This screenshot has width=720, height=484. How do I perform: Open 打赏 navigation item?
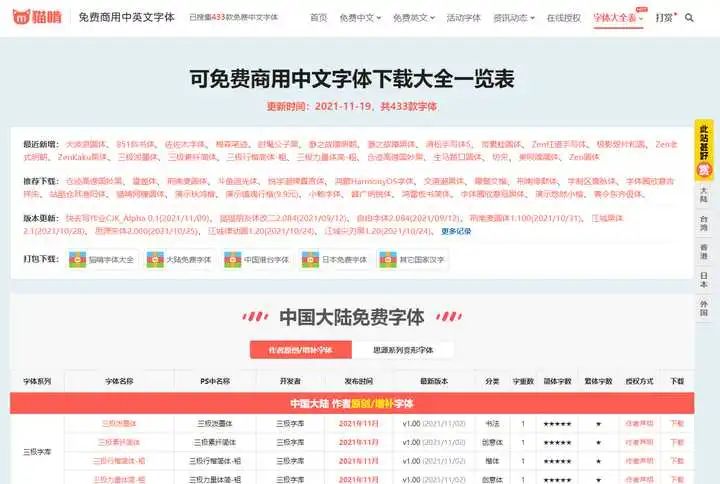click(x=664, y=18)
